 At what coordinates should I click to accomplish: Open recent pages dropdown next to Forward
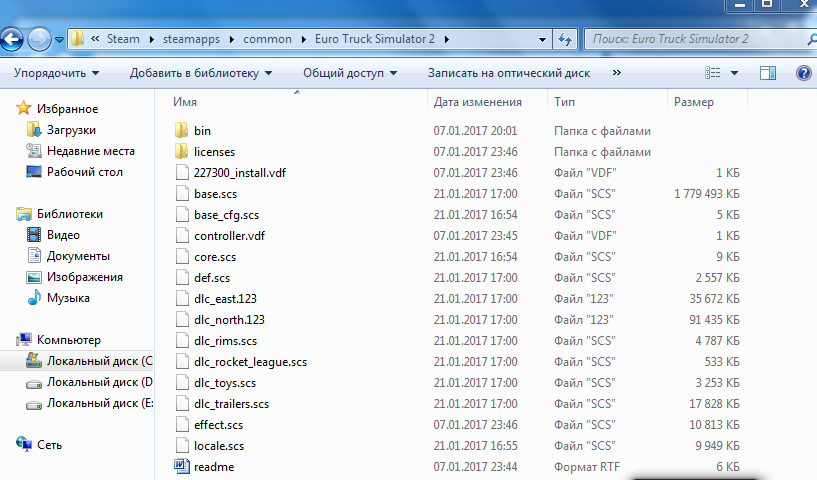click(x=59, y=40)
